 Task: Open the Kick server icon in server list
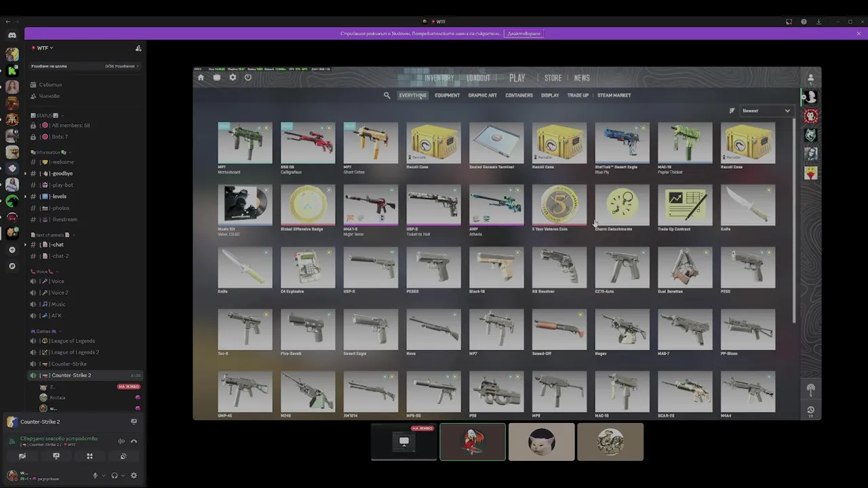pos(12,70)
